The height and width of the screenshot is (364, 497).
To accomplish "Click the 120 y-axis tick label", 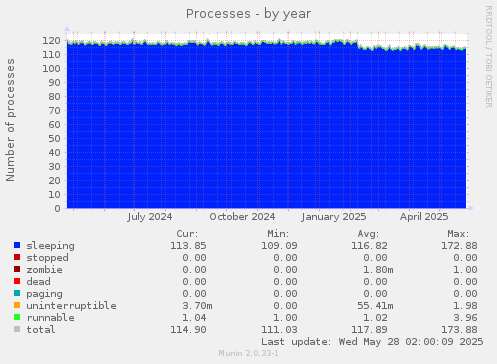I will [x=51, y=41].
